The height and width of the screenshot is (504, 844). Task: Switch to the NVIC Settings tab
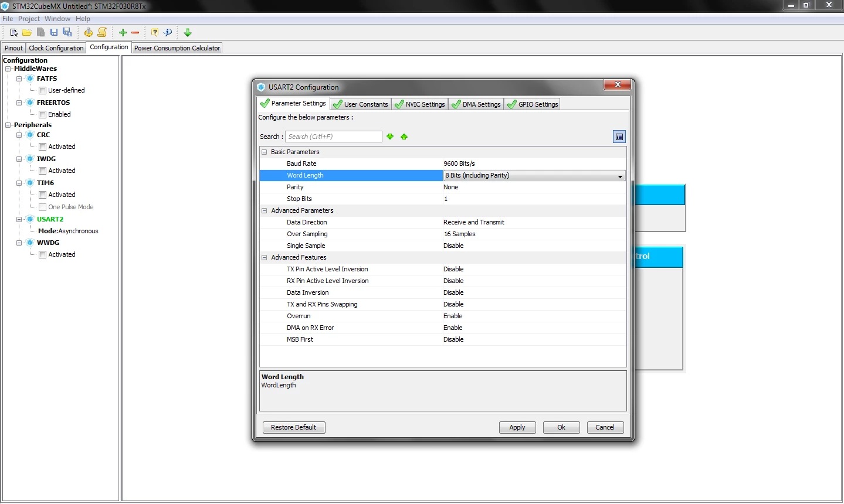[420, 104]
